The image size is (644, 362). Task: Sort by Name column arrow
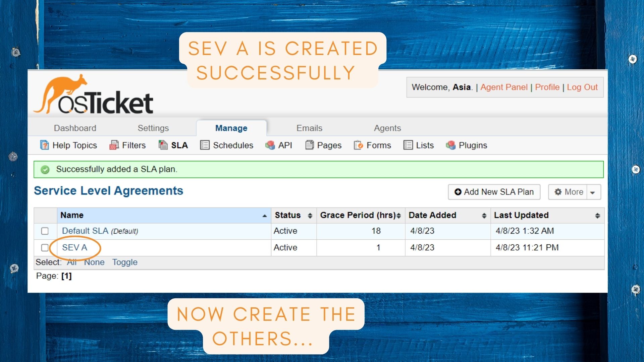pyautogui.click(x=264, y=216)
